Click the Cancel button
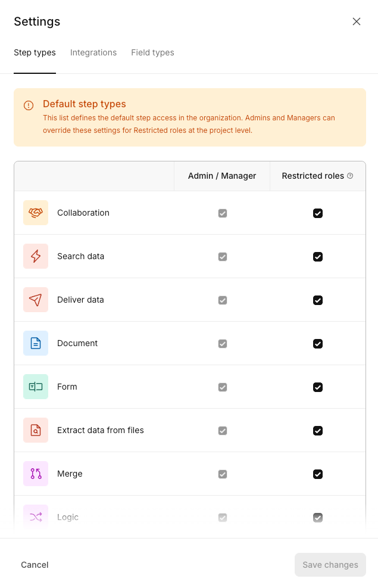This screenshot has width=378, height=588. (35, 565)
